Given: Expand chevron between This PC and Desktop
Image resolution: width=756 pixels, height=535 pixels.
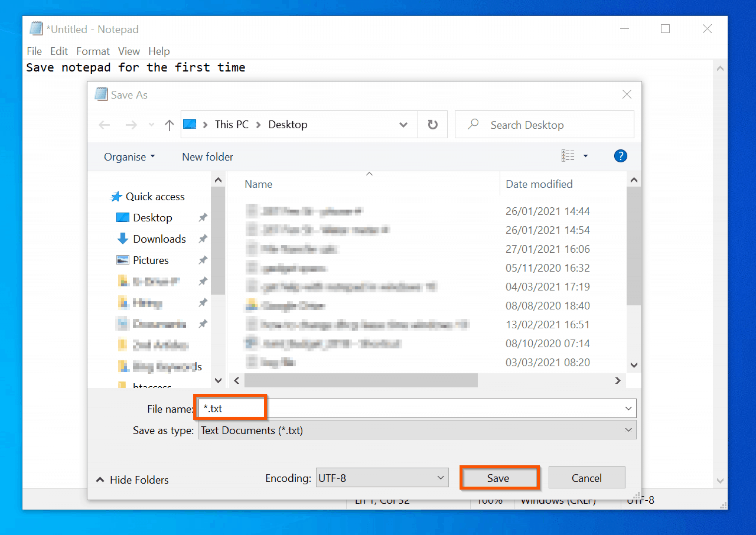Looking at the screenshot, I should click(x=258, y=125).
